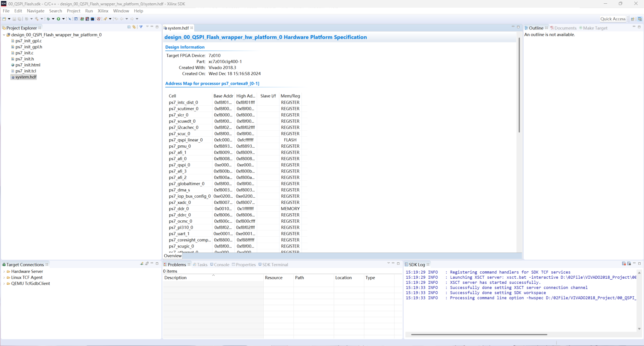Expand the Hardware Server connection node
Viewport: 644px width, 346px height.
coord(4,272)
